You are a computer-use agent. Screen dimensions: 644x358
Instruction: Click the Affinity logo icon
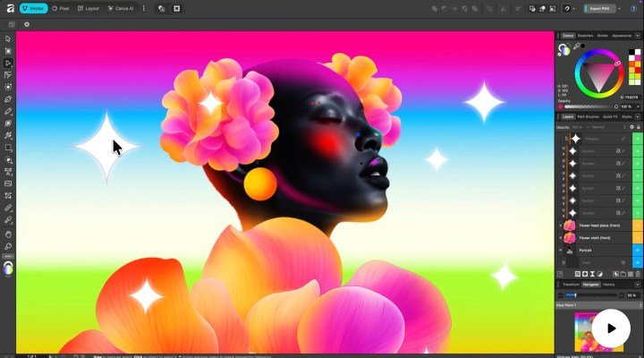[x=10, y=8]
